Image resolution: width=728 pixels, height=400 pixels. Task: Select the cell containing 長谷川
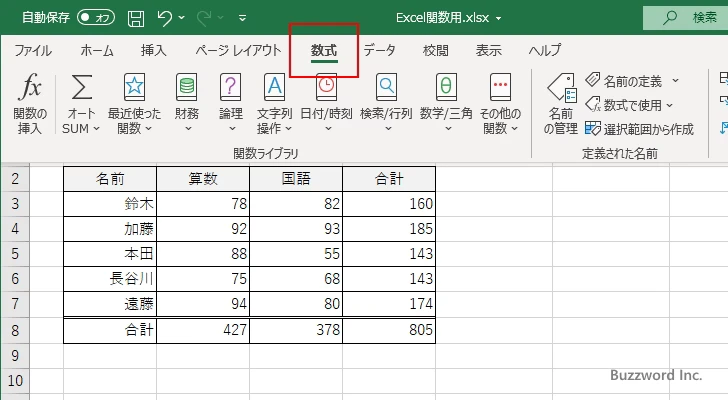110,279
